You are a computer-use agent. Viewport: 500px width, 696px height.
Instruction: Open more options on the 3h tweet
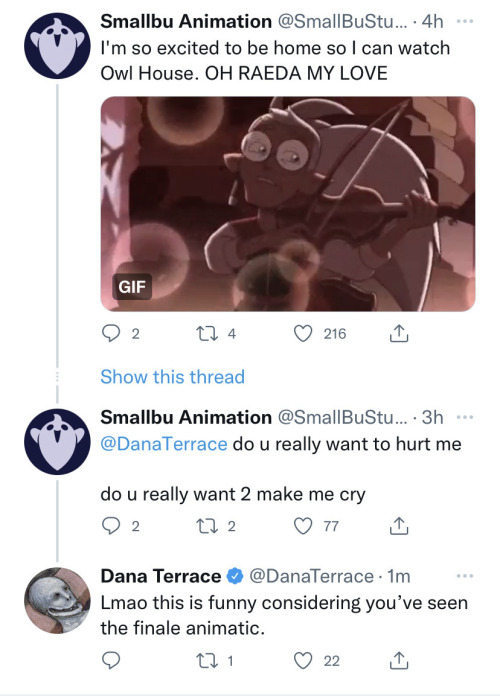coord(465,417)
